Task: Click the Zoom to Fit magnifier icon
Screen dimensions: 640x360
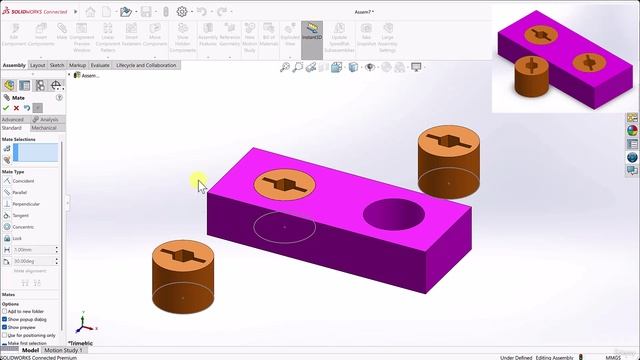Action: click(284, 67)
